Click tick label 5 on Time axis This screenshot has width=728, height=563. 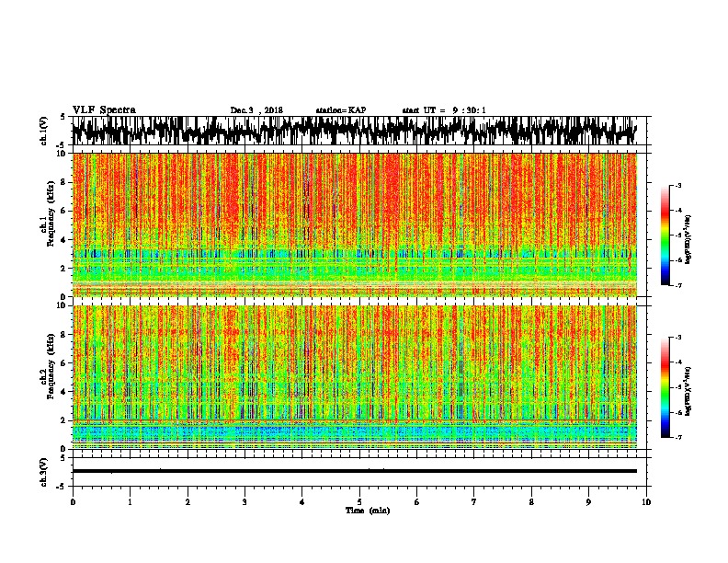[x=359, y=502]
